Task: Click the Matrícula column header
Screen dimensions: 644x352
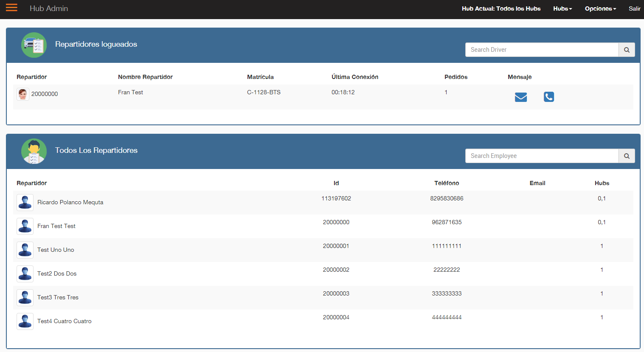Action: [260, 77]
